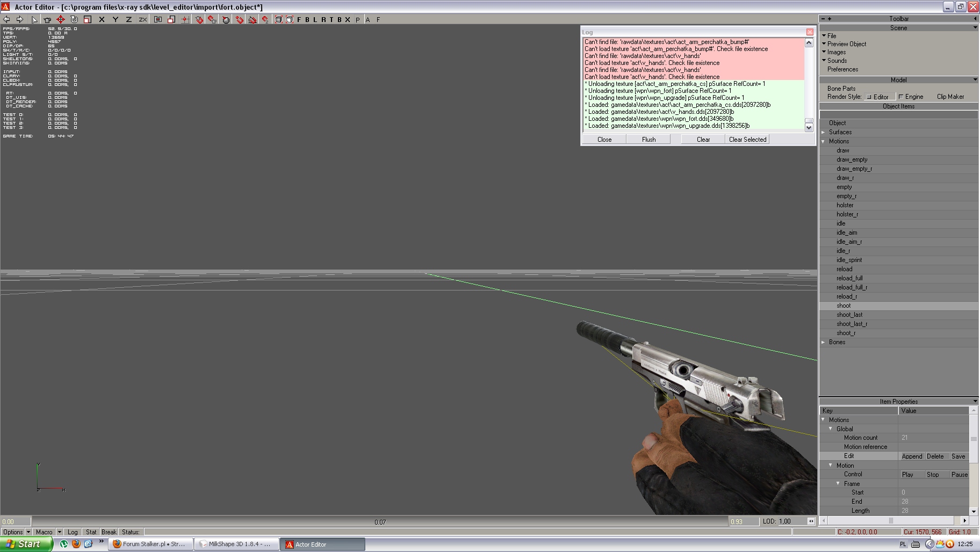Click the grid snap crosshair icon
This screenshot has height=552, width=980.
(x=185, y=19)
